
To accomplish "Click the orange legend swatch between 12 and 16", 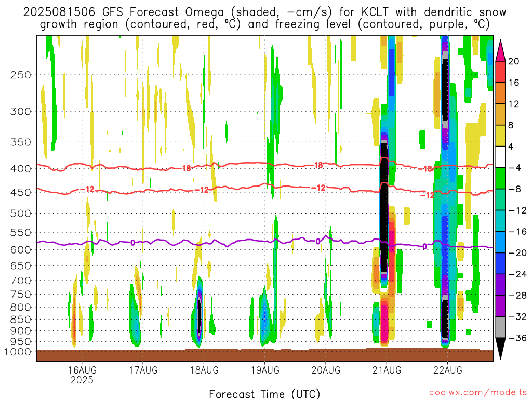I will pos(500,94).
